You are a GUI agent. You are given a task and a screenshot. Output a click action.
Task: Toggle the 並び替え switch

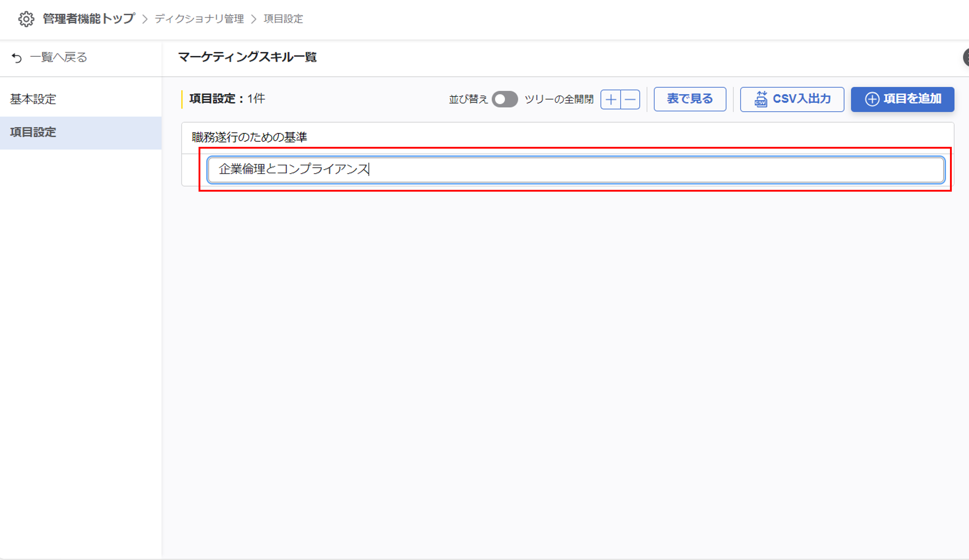(x=504, y=100)
